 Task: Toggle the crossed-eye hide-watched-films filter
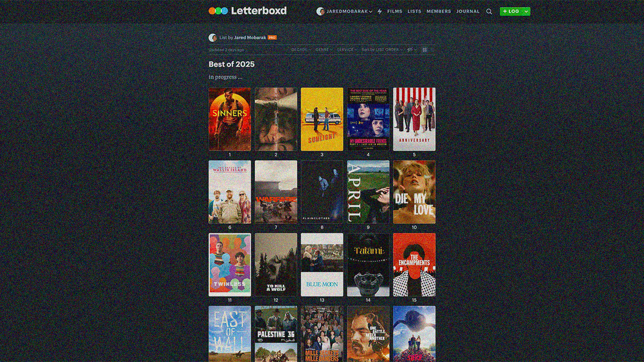[410, 49]
